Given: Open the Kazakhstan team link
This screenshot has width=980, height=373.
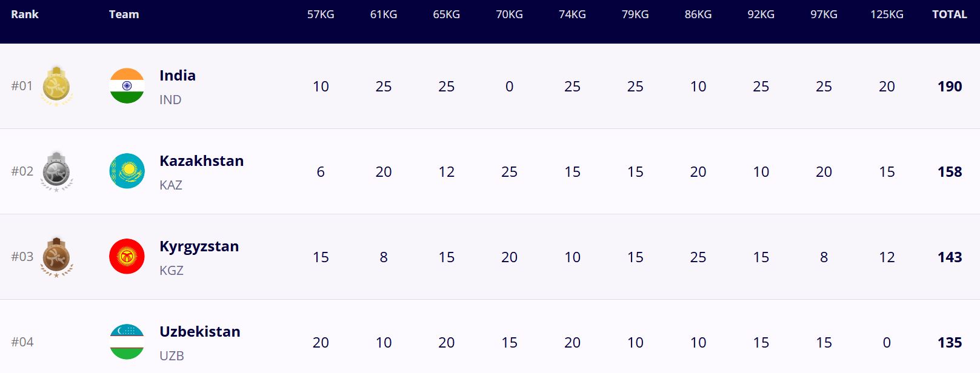Looking at the screenshot, I should tap(201, 161).
